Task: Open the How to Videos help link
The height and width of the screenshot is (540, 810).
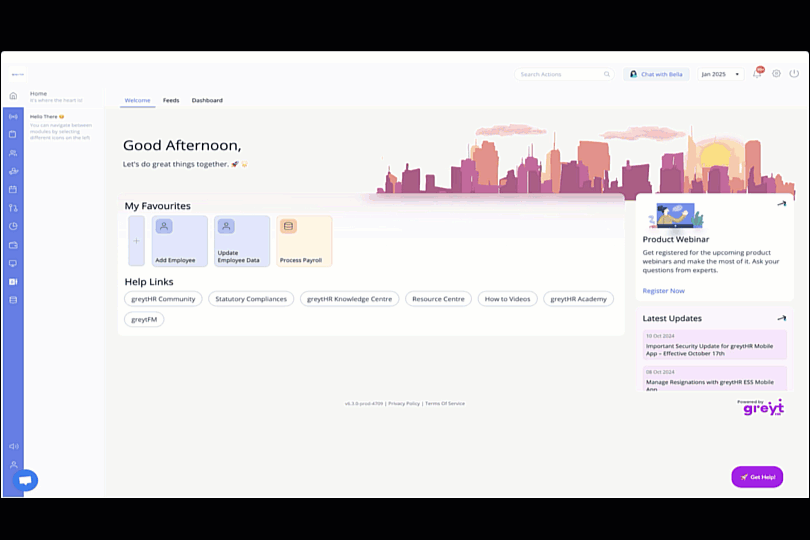Action: tap(507, 299)
